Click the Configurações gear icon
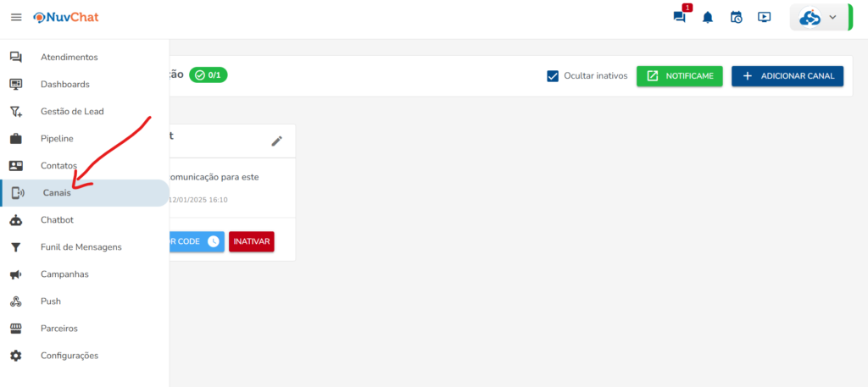Viewport: 868px width, 387px height. coord(16,356)
